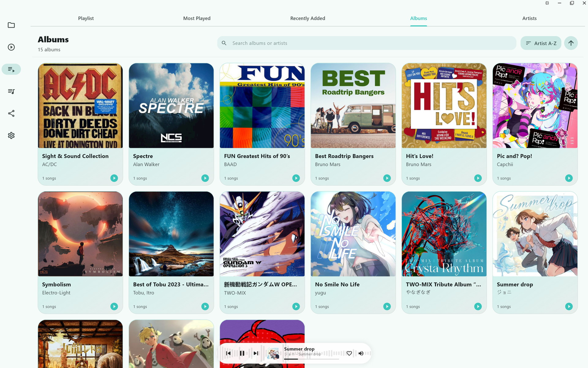588x368 pixels.
Task: Open the now playing sidebar icon
Action: tap(11, 47)
